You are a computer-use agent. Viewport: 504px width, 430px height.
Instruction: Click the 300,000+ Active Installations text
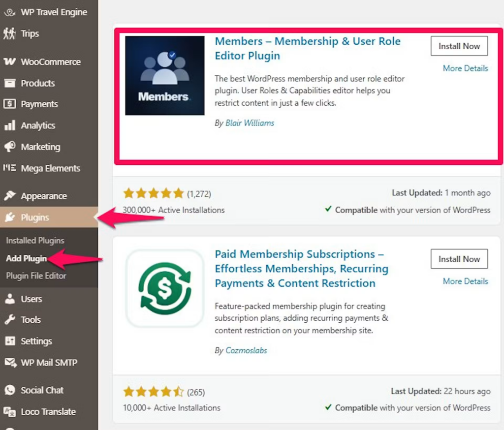coord(174,210)
